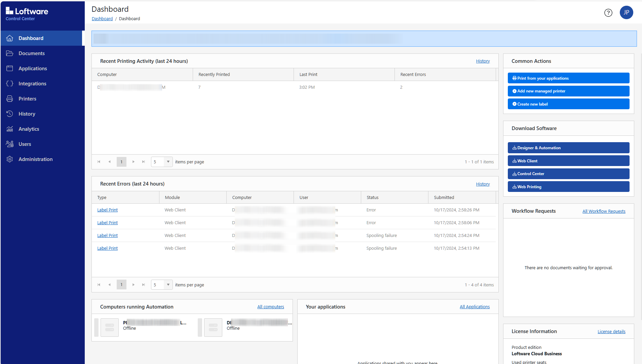Click the History clock icon in sidebar
The height and width of the screenshot is (364, 642).
10,114
